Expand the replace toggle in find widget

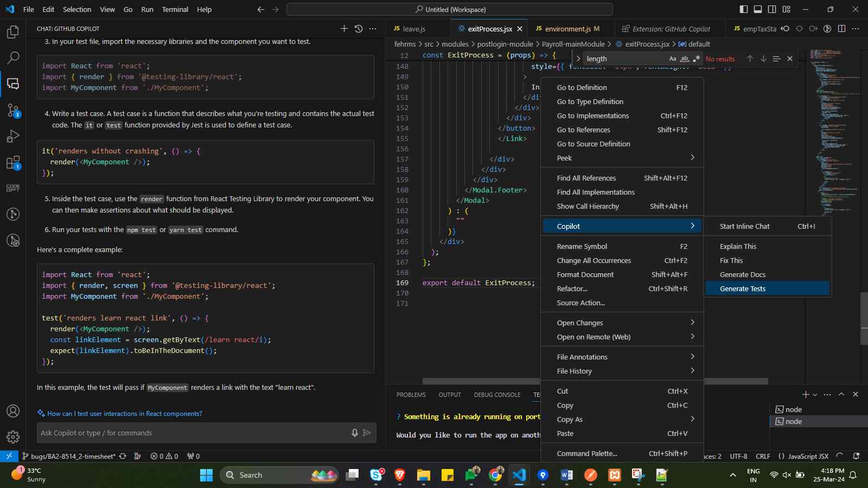coord(578,59)
